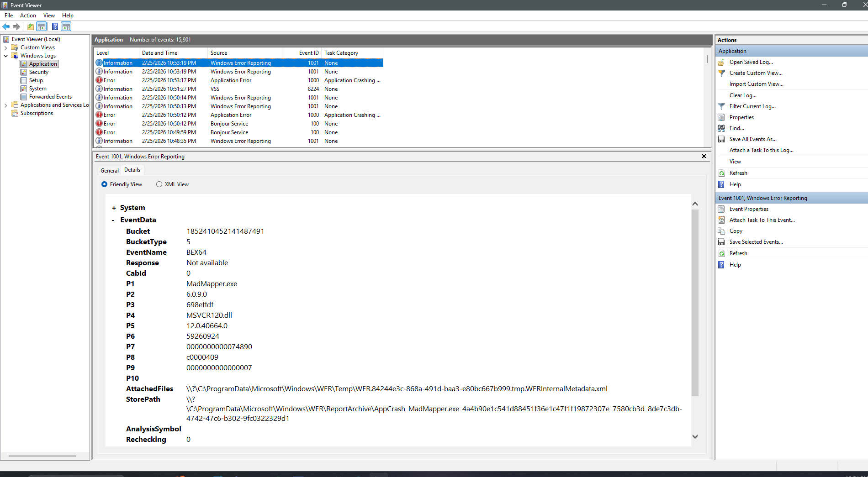This screenshot has height=477, width=868.
Task: Select the VSS Information event row
Action: click(x=228, y=89)
